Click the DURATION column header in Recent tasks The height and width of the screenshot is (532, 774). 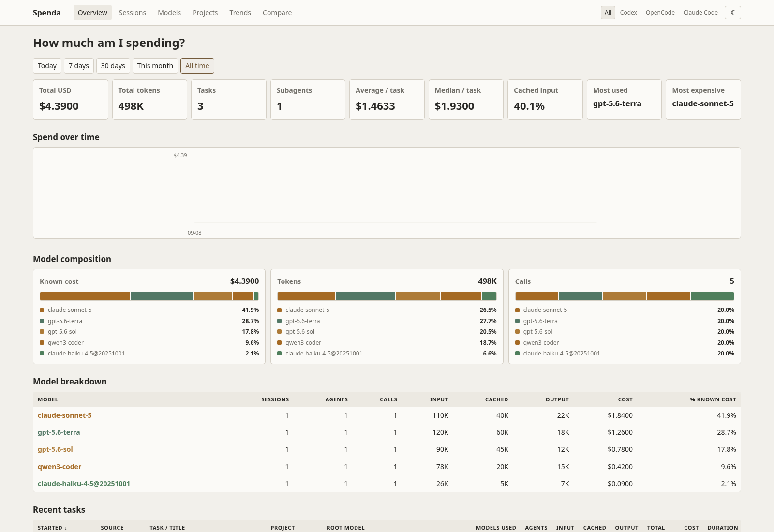723,528
